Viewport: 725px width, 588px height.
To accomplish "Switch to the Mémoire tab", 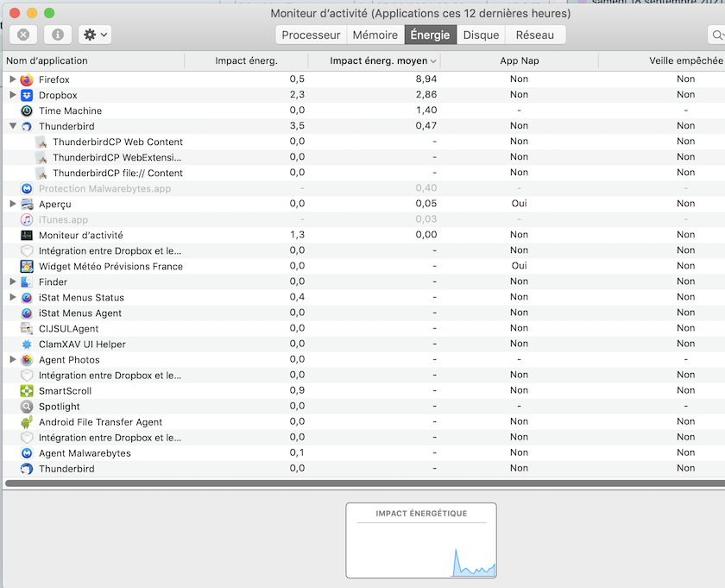I will click(x=375, y=35).
